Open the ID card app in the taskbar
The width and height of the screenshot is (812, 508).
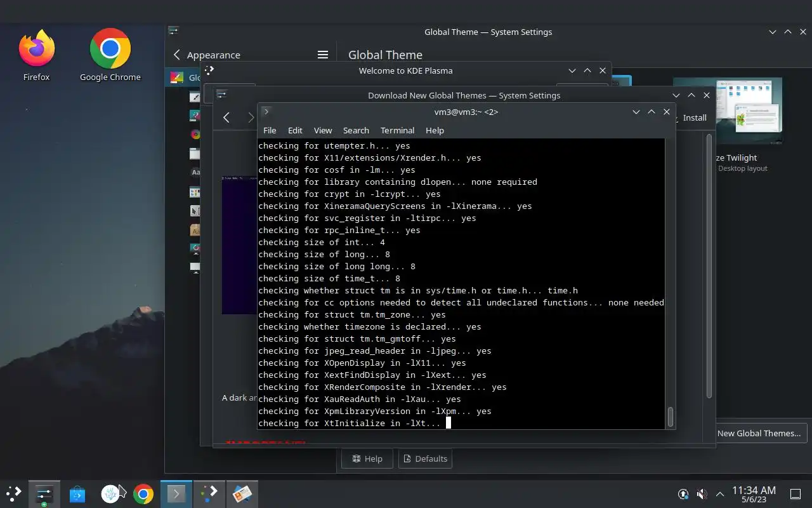tap(242, 493)
